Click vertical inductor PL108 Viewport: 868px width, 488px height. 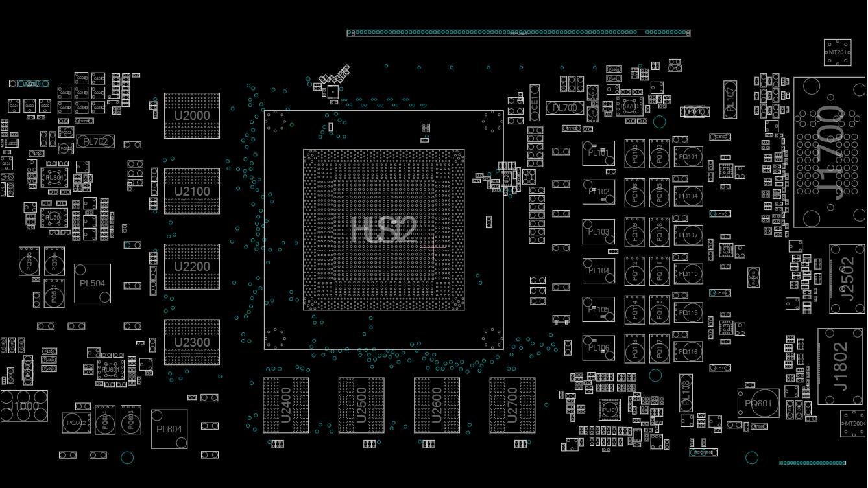coord(686,393)
